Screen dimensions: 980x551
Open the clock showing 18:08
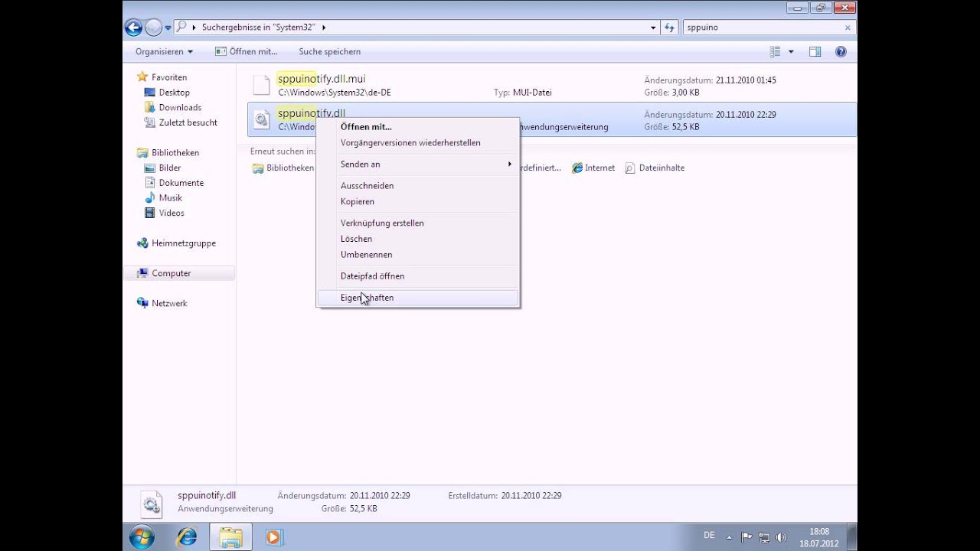(x=819, y=537)
